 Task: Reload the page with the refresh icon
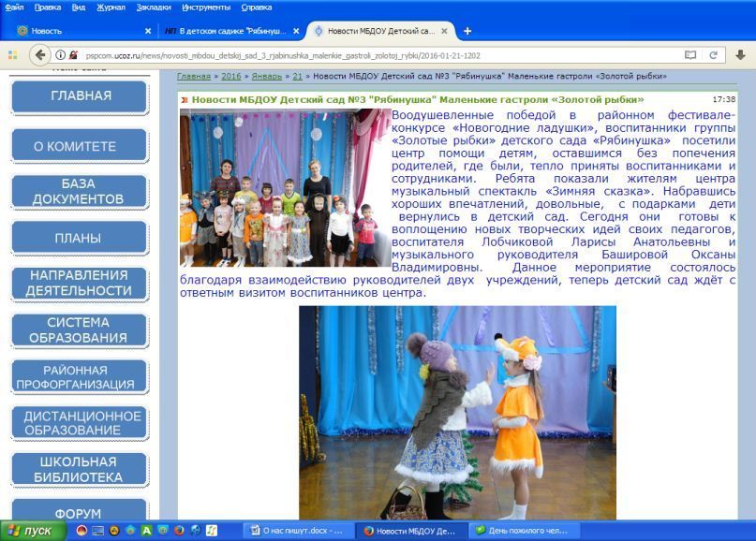pos(714,55)
